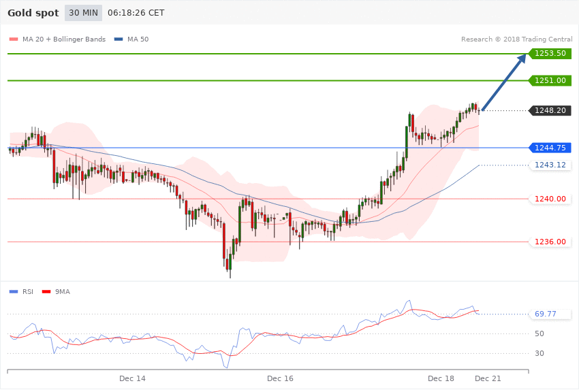Screen dimensions: 579x392
Task: Click the Dec 21 date axis label
Action: (488, 378)
